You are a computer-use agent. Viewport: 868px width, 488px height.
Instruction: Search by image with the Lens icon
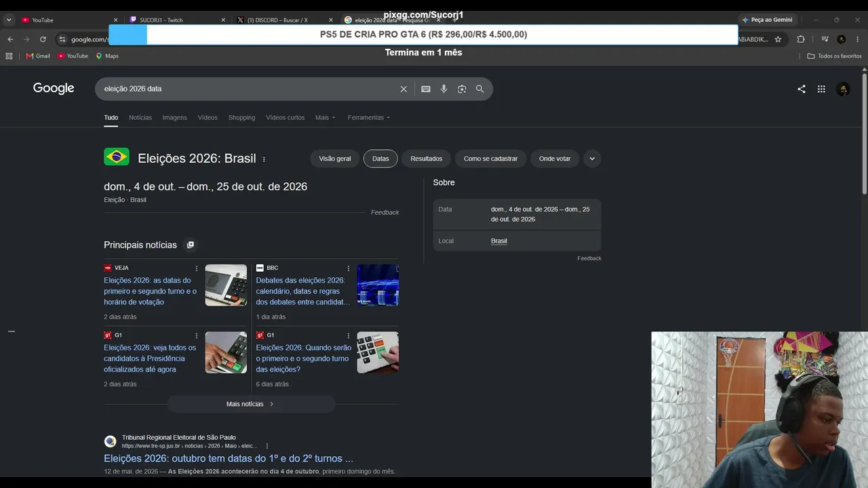[462, 89]
